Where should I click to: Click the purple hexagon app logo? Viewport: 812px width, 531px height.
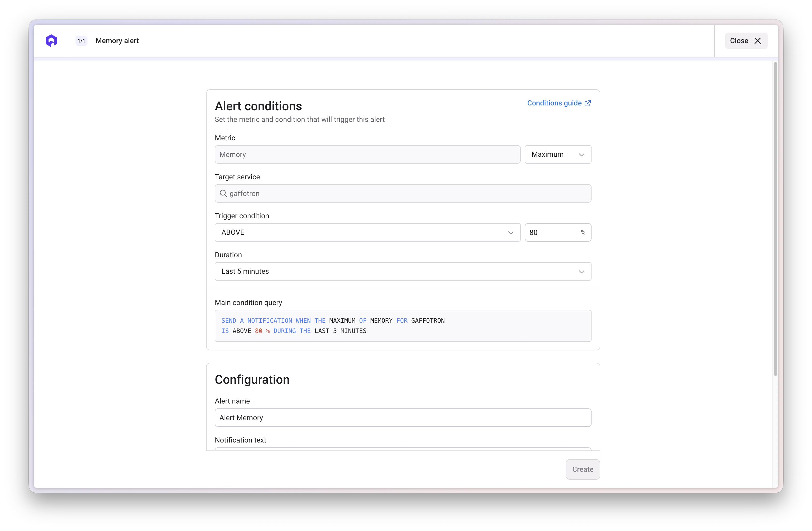(x=51, y=41)
